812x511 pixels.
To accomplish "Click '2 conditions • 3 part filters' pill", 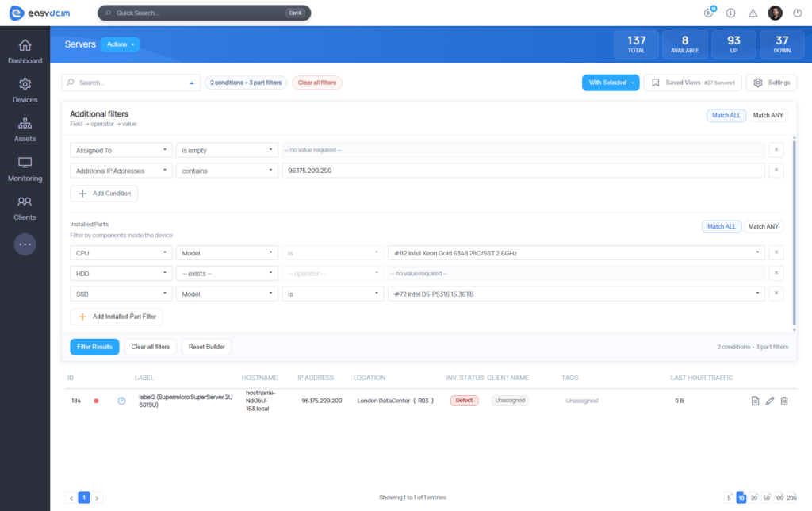I will [246, 83].
